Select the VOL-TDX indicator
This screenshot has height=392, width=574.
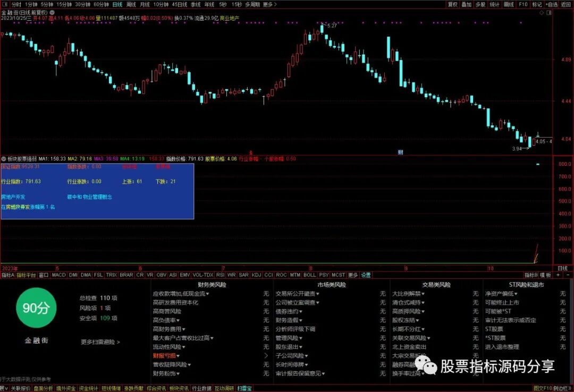pyautogui.click(x=203, y=275)
